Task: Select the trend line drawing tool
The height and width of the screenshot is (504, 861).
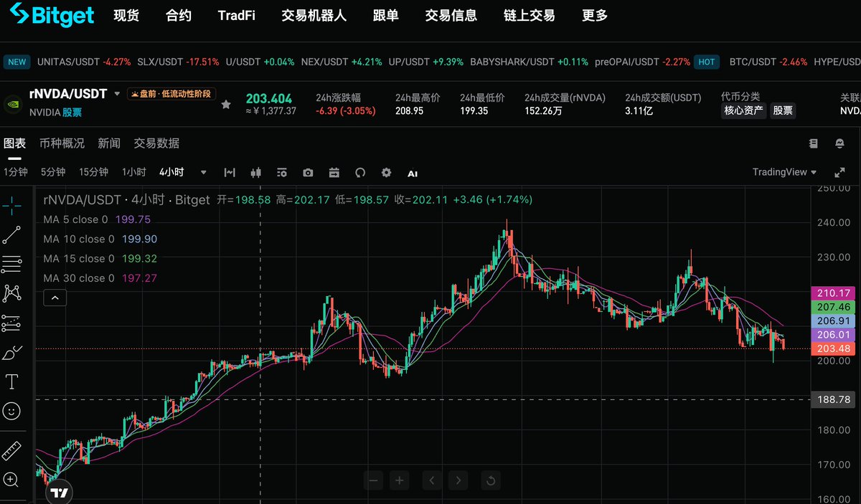Action: pos(11,234)
